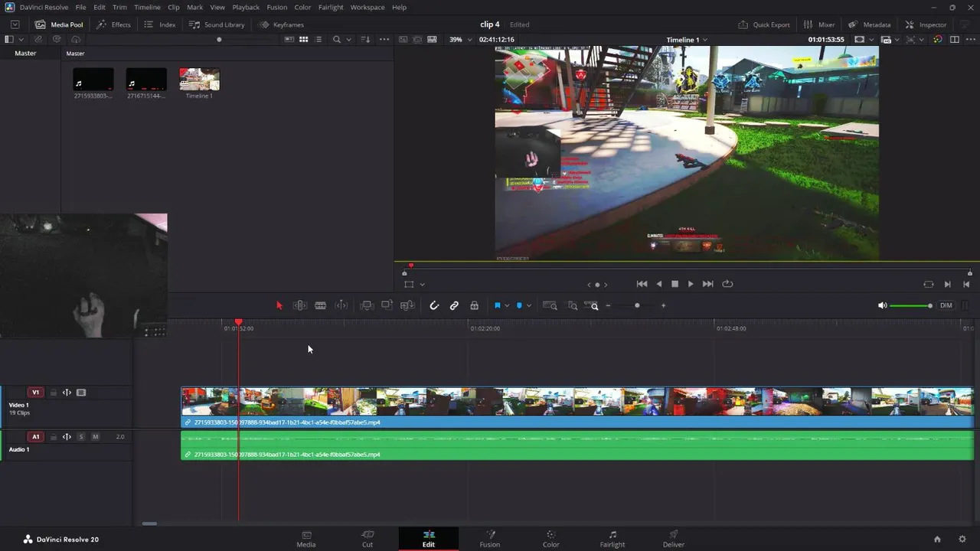Image resolution: width=980 pixels, height=551 pixels.
Task: Click the timeline zoom slider handle
Action: [637, 305]
